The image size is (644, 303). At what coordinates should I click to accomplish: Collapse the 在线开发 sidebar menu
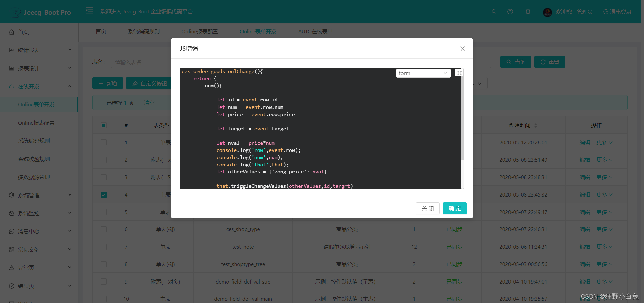39,86
